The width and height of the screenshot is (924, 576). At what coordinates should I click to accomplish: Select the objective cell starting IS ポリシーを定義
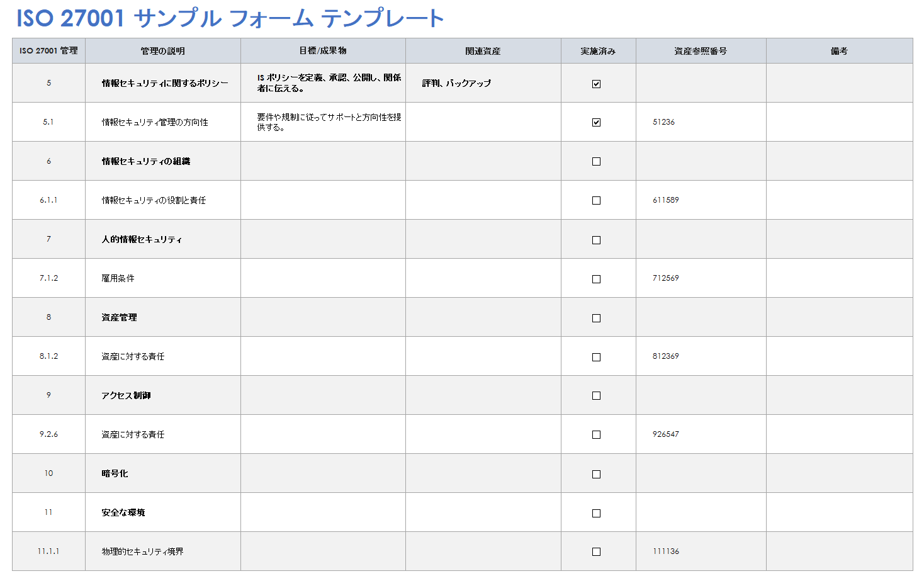(x=323, y=83)
